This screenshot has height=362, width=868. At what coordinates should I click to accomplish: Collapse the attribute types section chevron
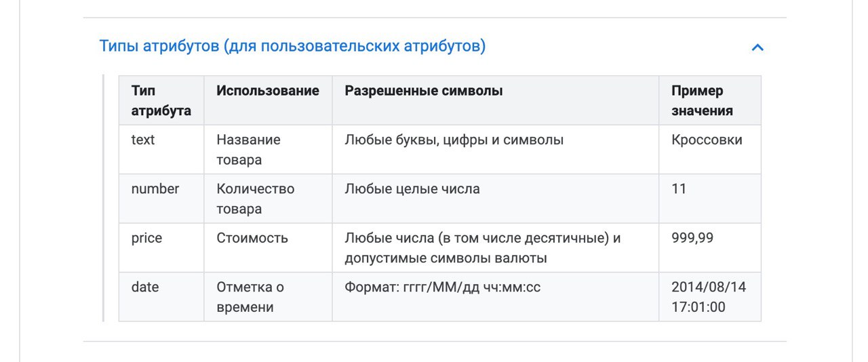(x=757, y=47)
